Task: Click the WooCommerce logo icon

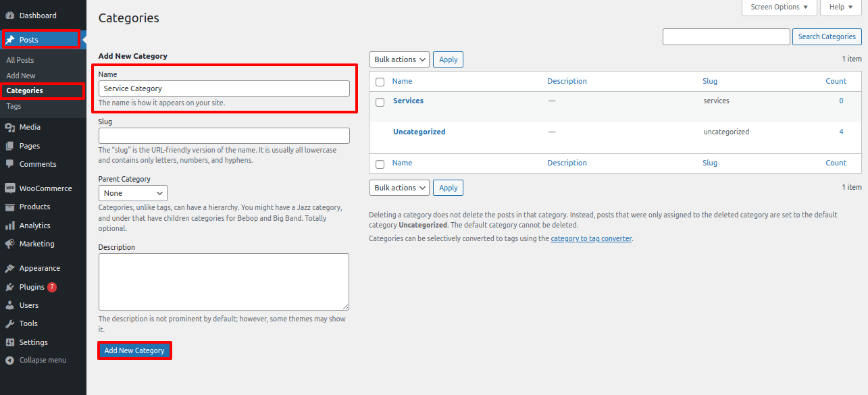Action: point(10,188)
